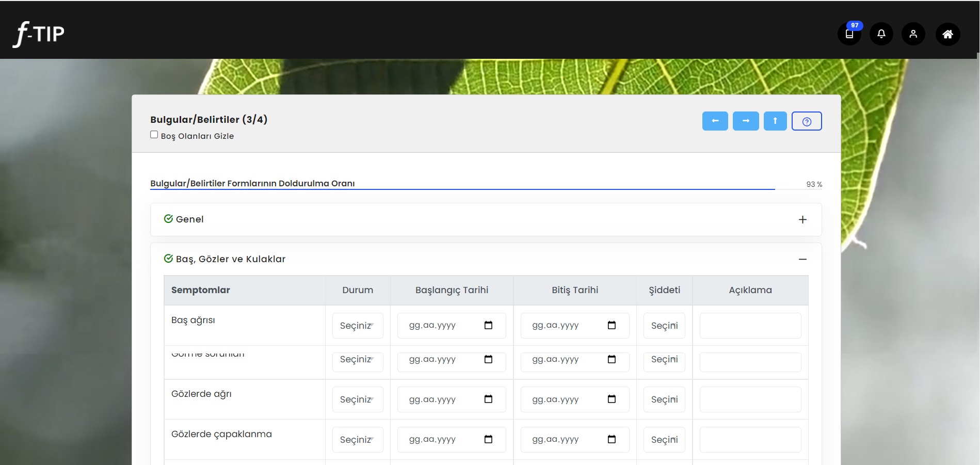980x465 pixels.
Task: Click the right arrow next button
Action: (x=746, y=121)
